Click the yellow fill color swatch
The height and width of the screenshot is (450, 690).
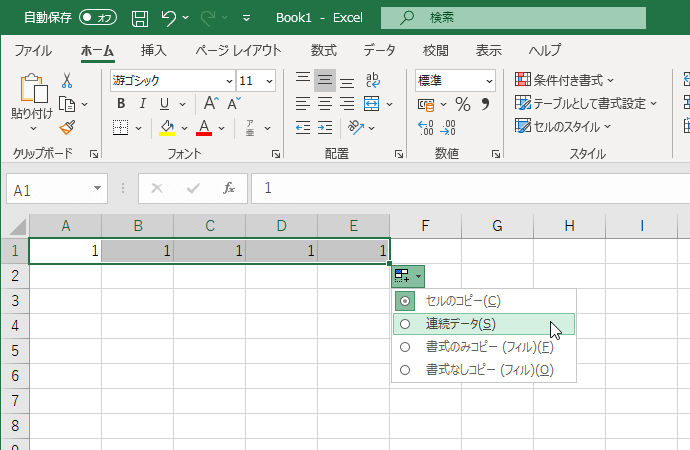coord(167,127)
